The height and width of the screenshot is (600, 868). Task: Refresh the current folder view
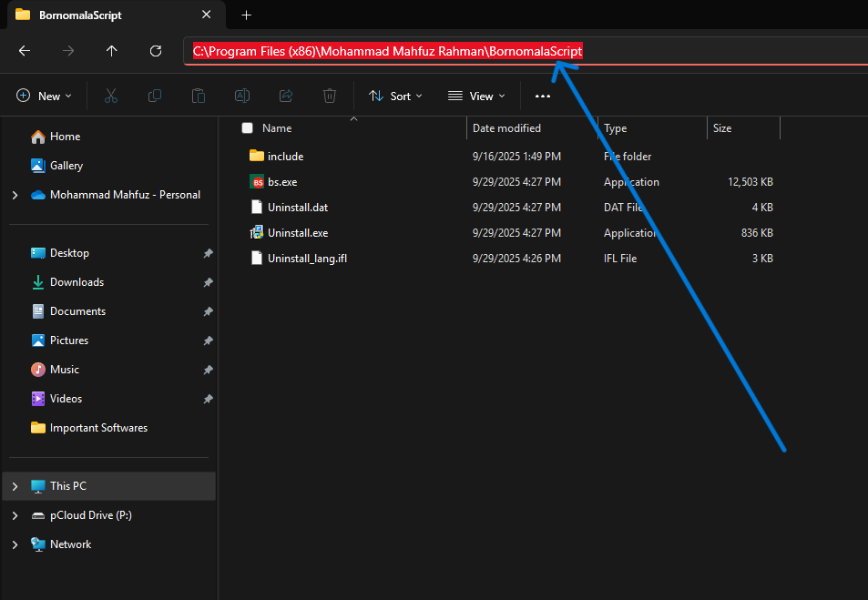[x=156, y=51]
